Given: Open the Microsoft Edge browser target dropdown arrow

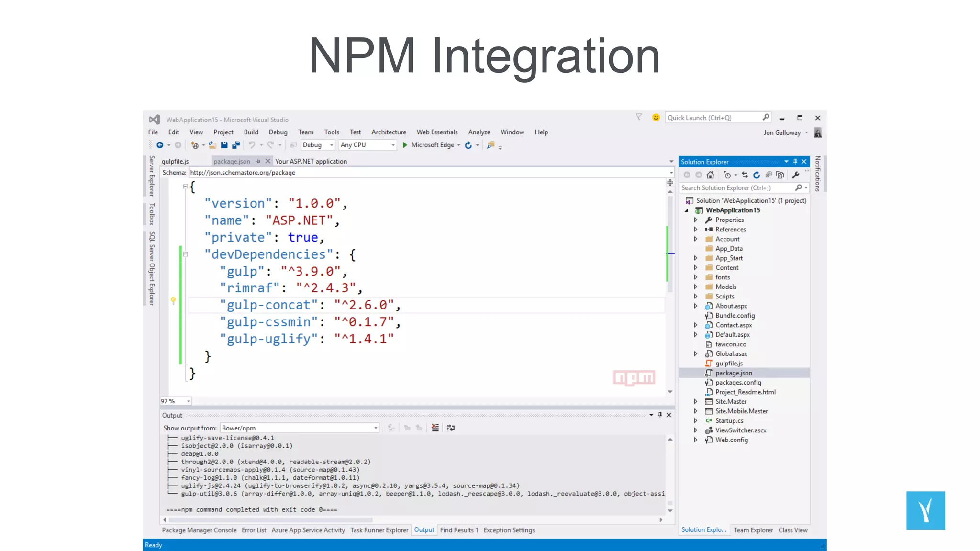Looking at the screenshot, I should [x=459, y=145].
